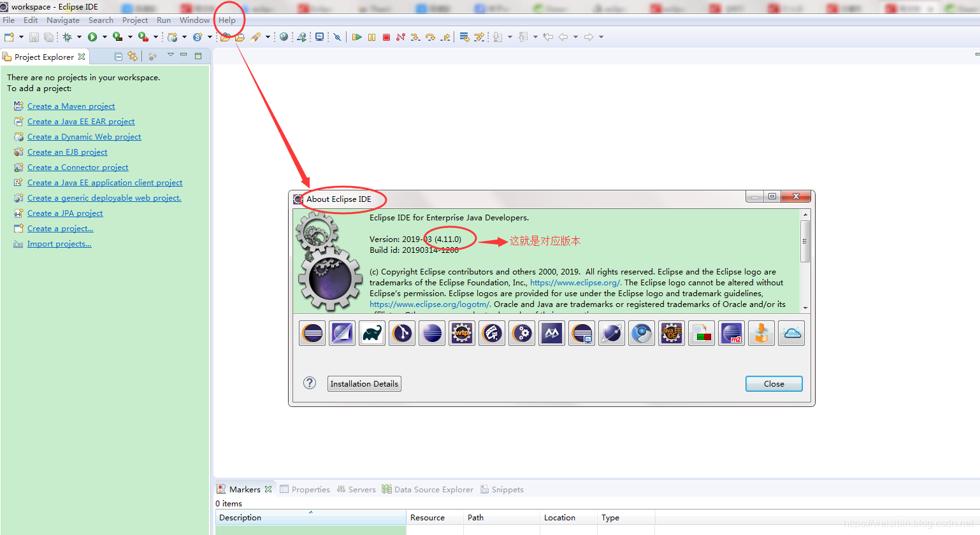The image size is (980, 535).
Task: Click the WTP feature icon
Action: click(x=462, y=333)
